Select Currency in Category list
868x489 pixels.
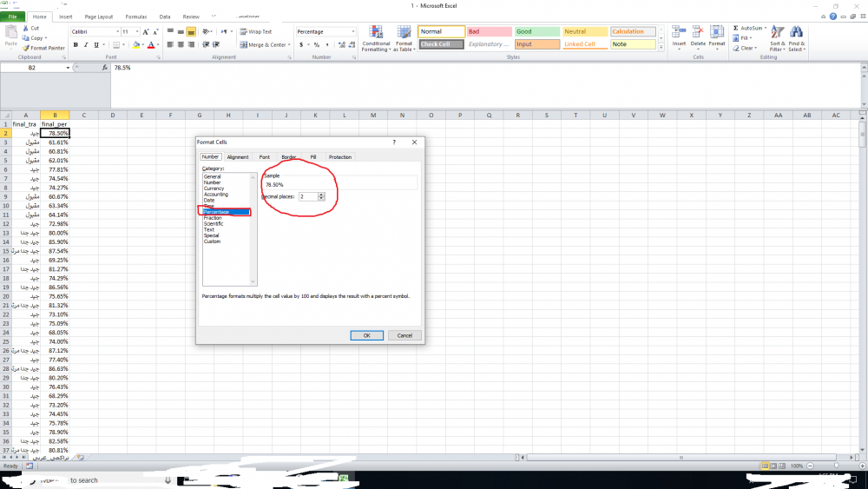pyautogui.click(x=214, y=188)
